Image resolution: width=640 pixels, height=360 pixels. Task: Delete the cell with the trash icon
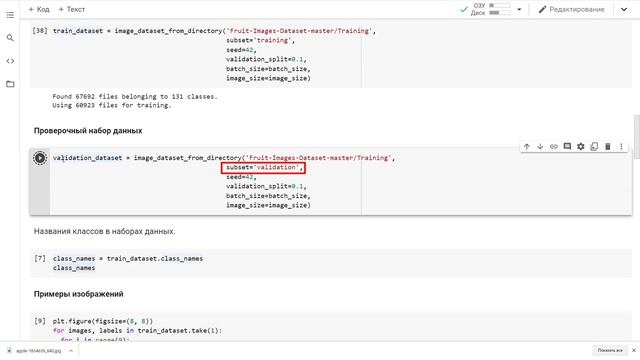pos(607,147)
